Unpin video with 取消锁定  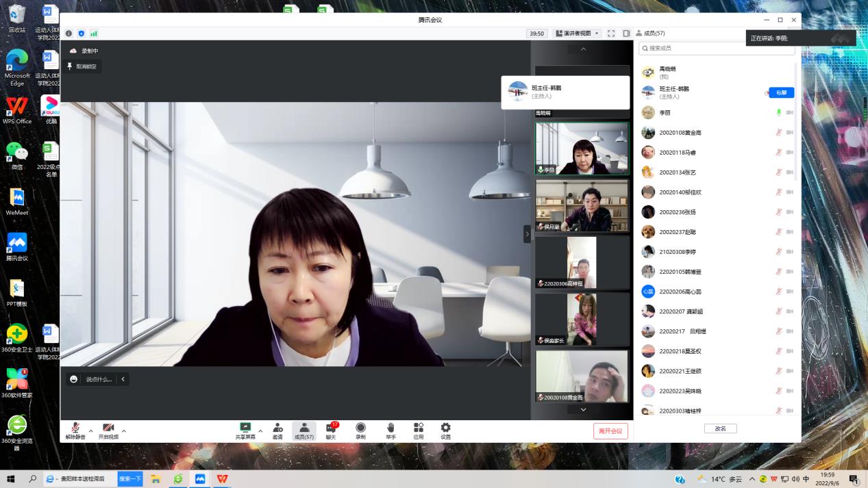pyautogui.click(x=82, y=66)
